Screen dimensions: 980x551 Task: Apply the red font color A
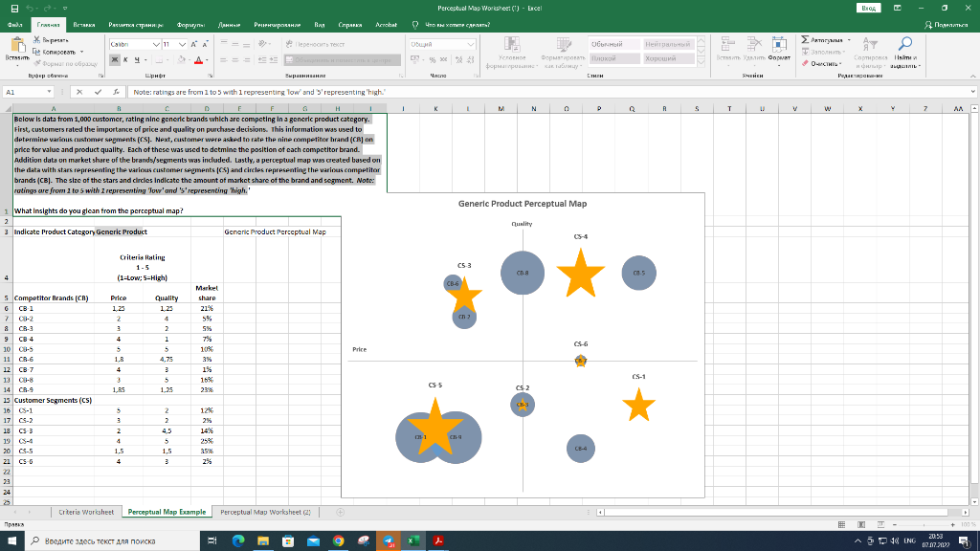click(199, 60)
